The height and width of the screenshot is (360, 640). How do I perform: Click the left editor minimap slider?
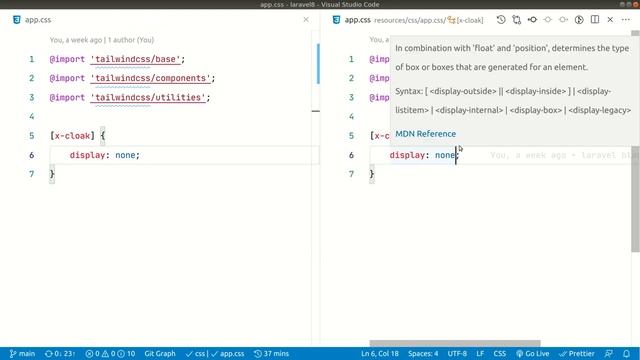click(318, 63)
